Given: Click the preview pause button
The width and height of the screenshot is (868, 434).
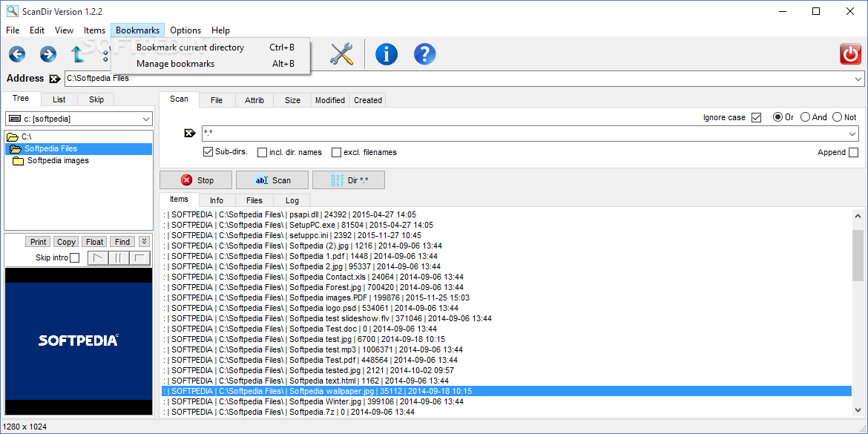Looking at the screenshot, I should 119,257.
